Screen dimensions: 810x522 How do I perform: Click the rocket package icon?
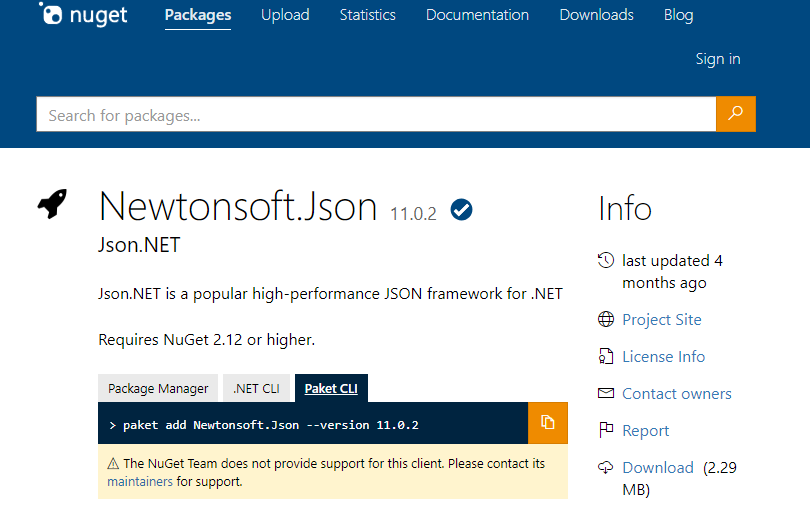click(53, 204)
